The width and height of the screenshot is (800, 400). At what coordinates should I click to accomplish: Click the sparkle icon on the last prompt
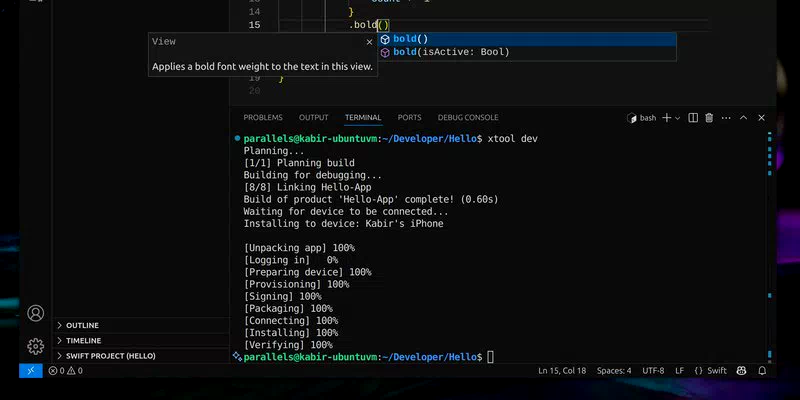point(237,357)
